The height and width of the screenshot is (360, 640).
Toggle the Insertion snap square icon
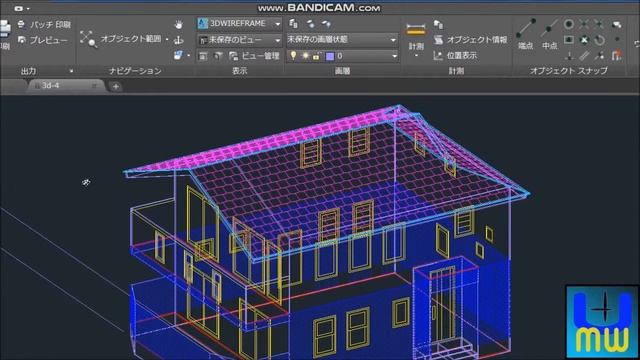[x=569, y=40]
